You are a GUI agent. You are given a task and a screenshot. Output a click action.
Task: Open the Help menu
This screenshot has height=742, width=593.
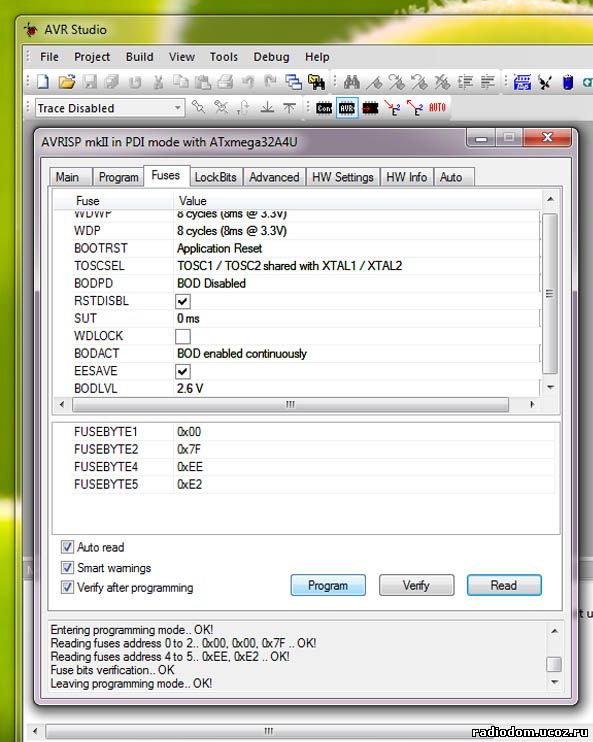pos(317,57)
